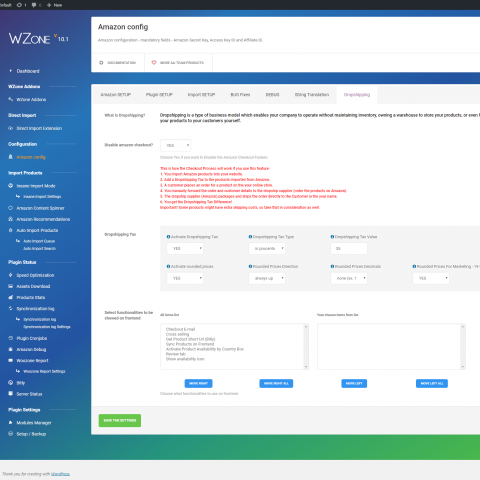This screenshot has width=480, height=480.
Task: Click the heart icon beside More AA-Team Products
Action: tap(154, 62)
